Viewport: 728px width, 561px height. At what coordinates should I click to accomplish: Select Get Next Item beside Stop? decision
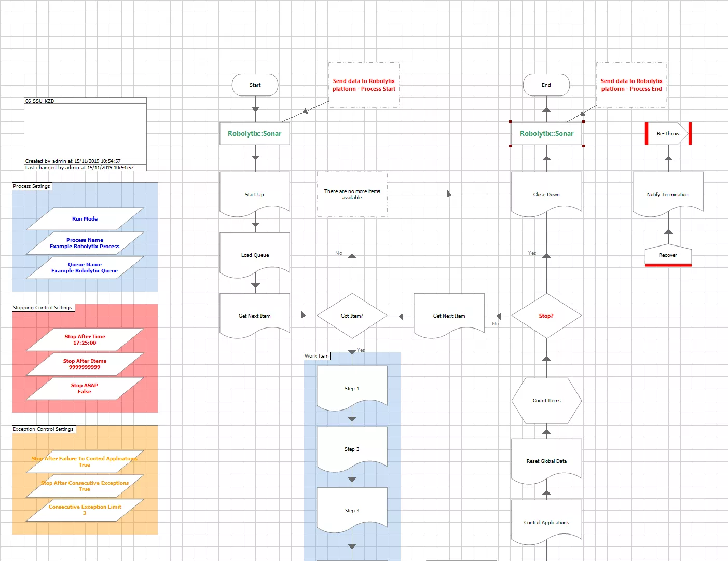(x=449, y=316)
